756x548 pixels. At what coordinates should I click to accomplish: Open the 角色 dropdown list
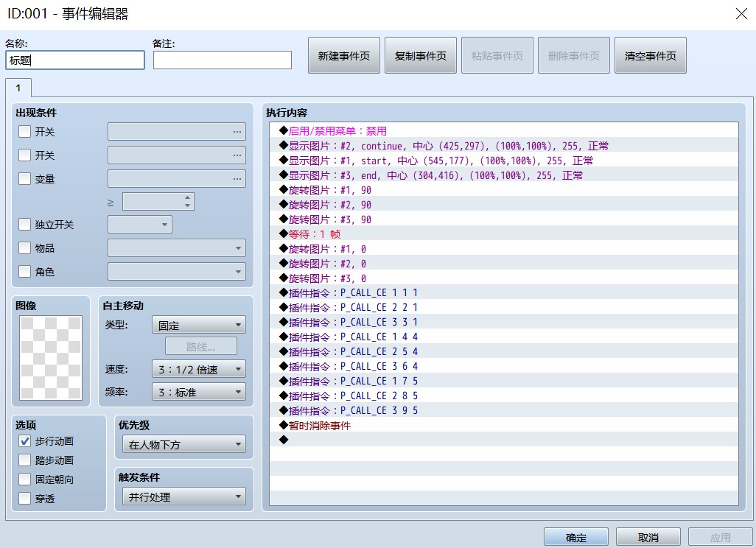[177, 272]
